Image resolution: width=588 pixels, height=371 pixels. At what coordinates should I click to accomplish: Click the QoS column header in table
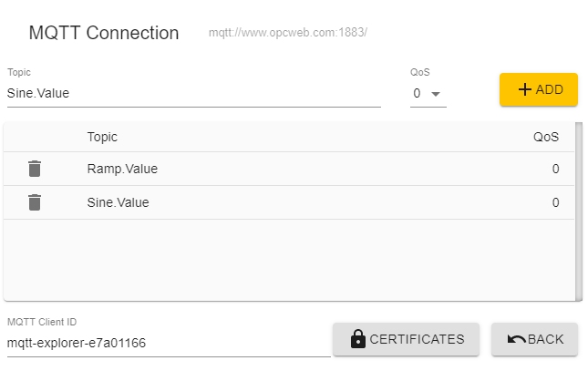click(546, 138)
